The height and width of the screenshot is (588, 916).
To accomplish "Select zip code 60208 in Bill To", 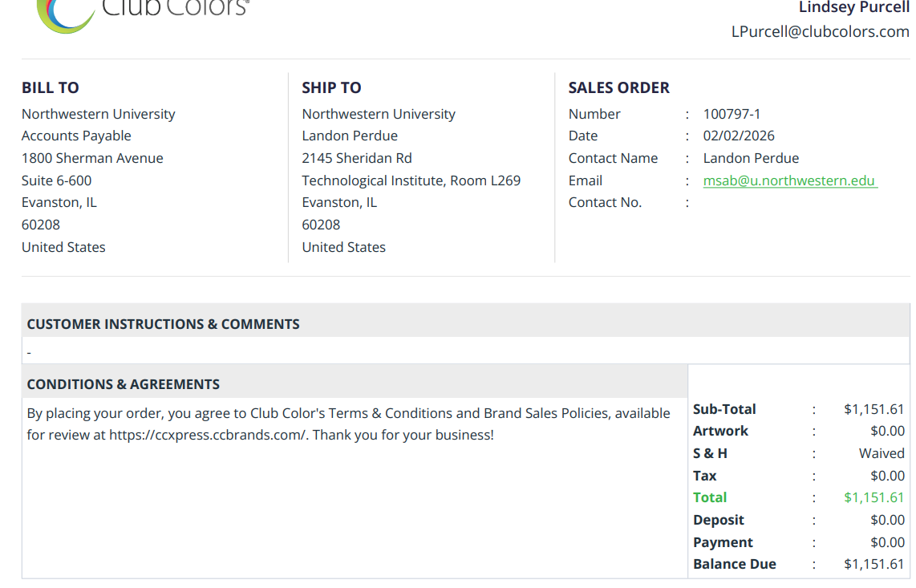I will [x=41, y=225].
